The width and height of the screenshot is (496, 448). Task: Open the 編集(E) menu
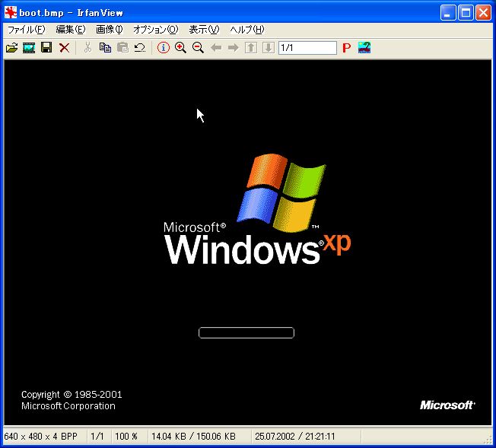point(71,30)
